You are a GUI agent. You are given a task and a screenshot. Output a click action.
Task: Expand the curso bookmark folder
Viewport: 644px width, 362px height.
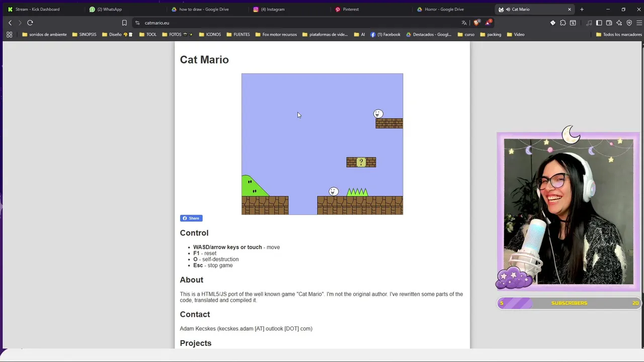click(466, 35)
